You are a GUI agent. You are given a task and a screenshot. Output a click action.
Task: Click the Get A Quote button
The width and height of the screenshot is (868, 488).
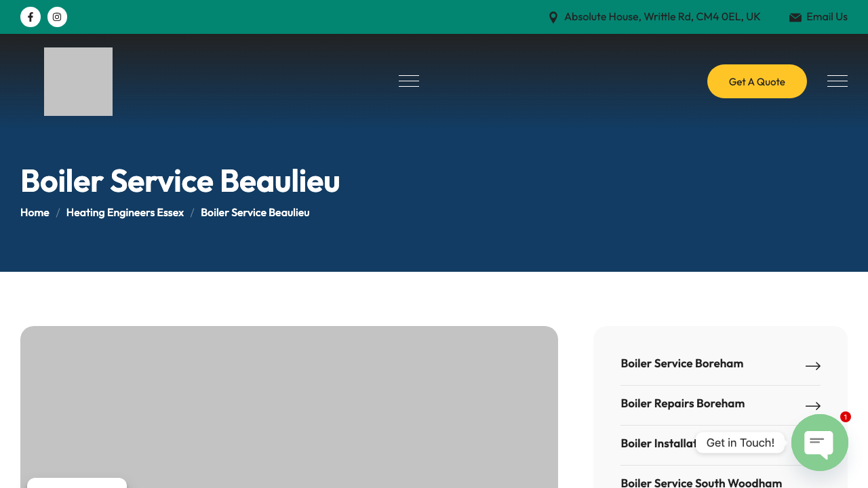(x=757, y=81)
